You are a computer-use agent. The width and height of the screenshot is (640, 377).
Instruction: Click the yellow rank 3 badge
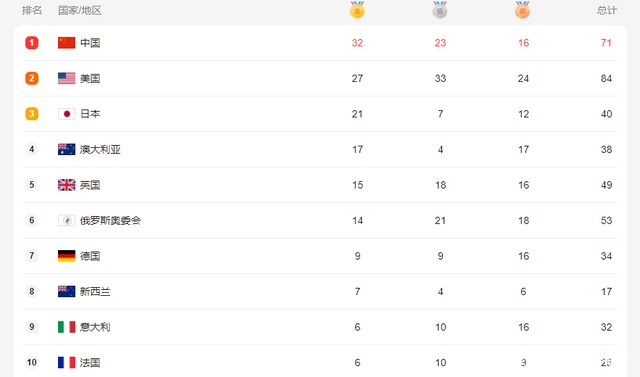point(32,114)
